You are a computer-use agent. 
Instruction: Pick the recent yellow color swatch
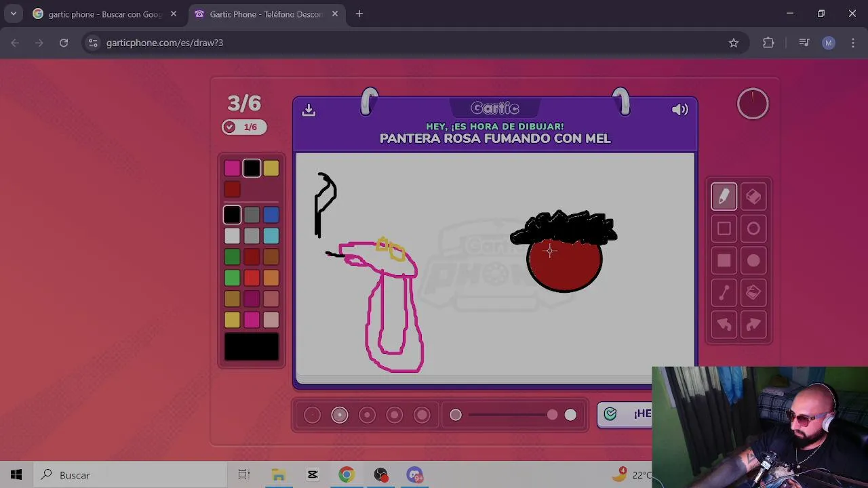pos(271,168)
